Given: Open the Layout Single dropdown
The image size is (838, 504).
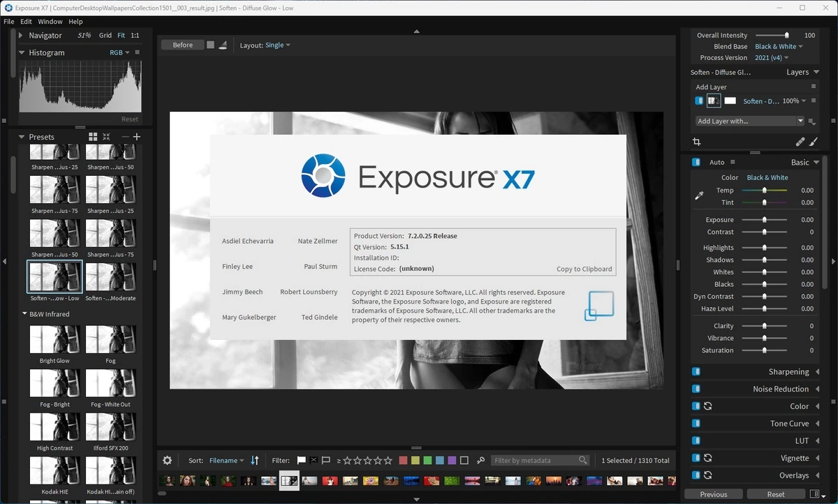Looking at the screenshot, I should coord(277,45).
